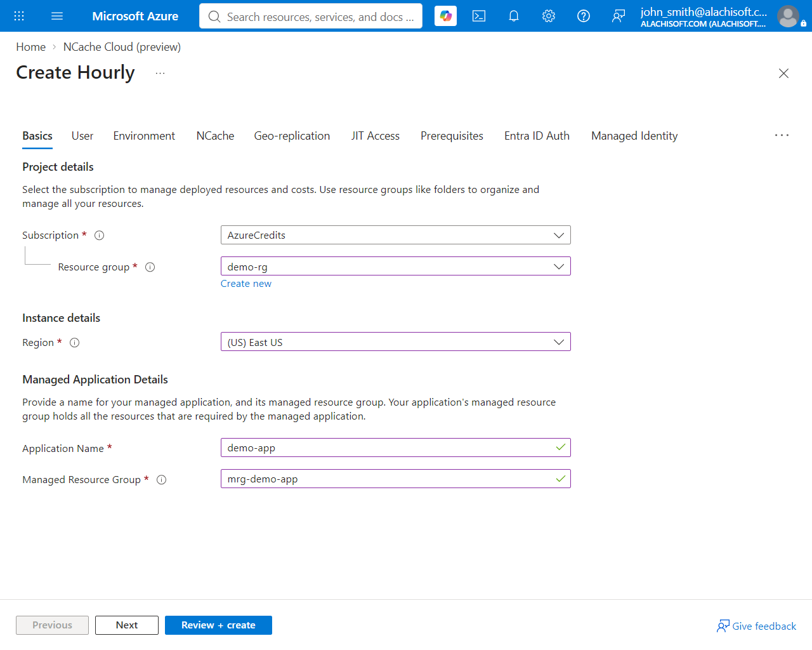Open the account avatar menu

click(788, 16)
